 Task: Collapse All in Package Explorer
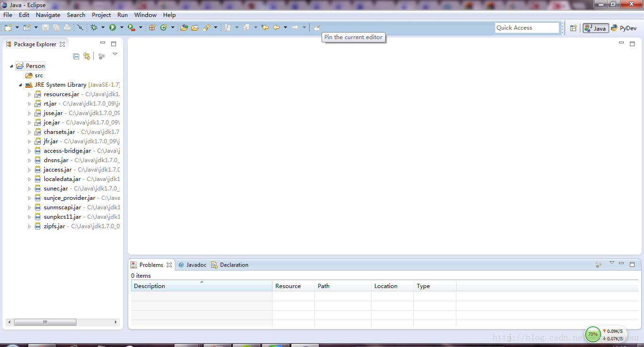tap(76, 56)
